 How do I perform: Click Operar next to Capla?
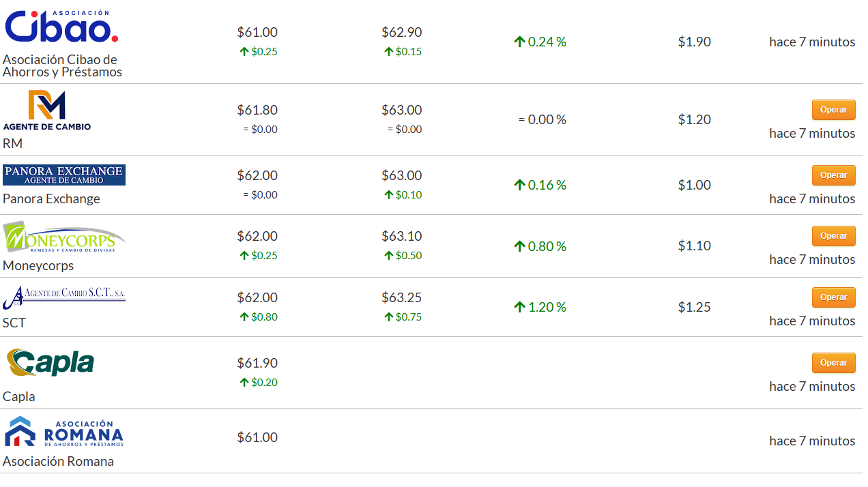(x=833, y=363)
